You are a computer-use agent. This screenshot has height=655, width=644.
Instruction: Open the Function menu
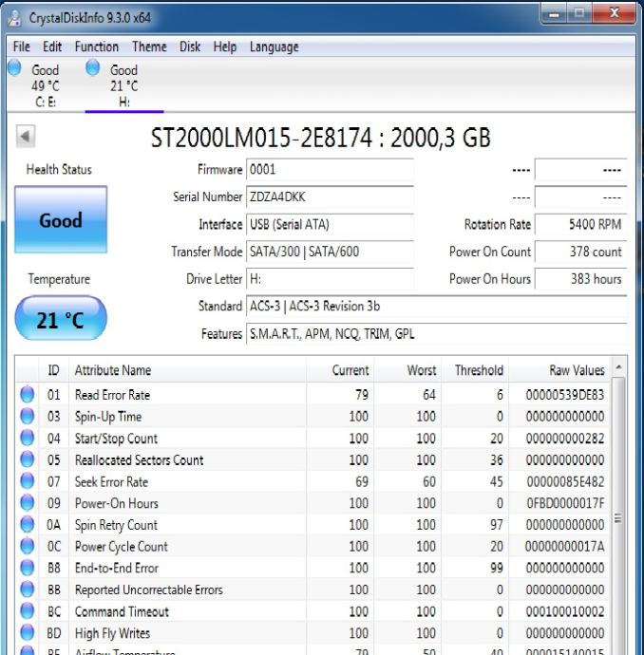tap(97, 47)
